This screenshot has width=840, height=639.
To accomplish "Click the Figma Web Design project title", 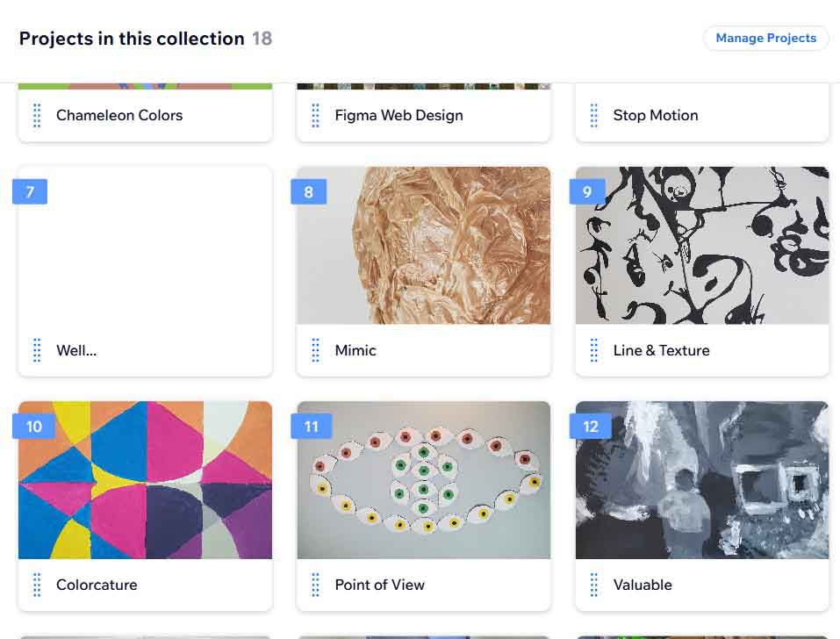I will click(398, 115).
